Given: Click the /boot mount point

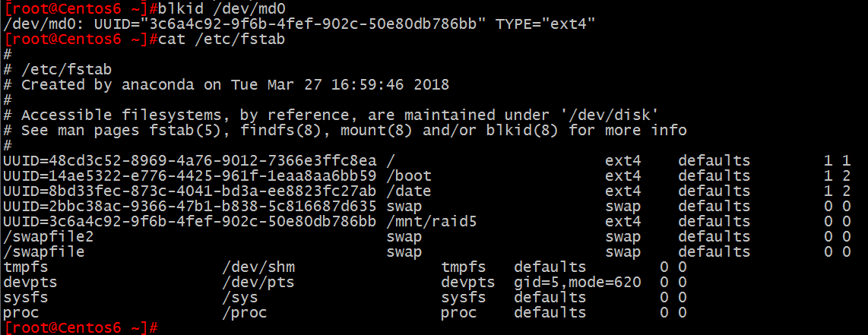Looking at the screenshot, I should point(409,176).
